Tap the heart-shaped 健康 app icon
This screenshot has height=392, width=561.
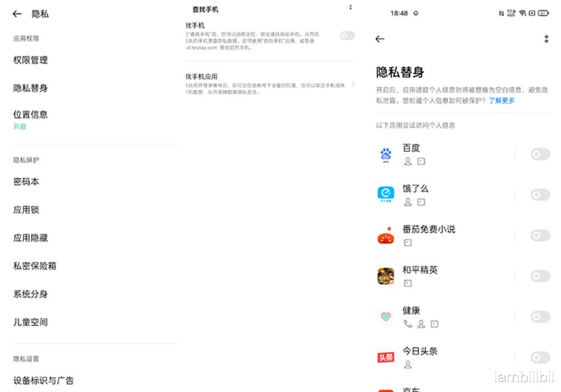pyautogui.click(x=385, y=317)
